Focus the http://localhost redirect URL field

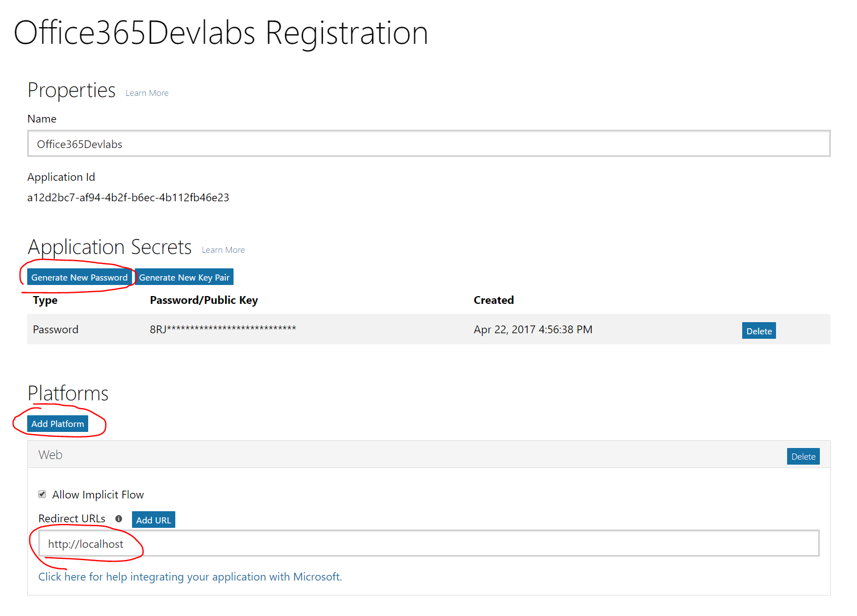pyautogui.click(x=429, y=543)
